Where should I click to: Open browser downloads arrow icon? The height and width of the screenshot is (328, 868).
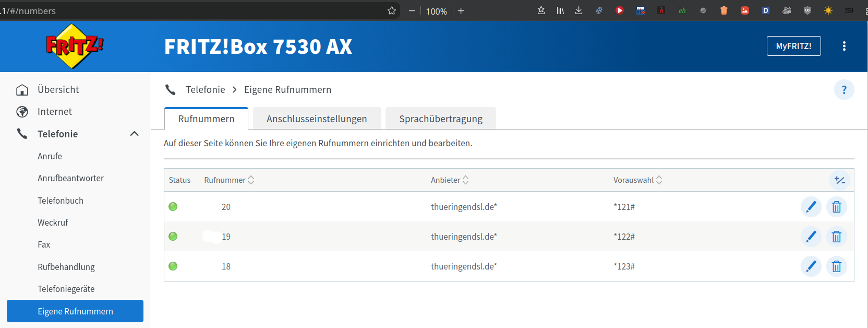(x=578, y=10)
